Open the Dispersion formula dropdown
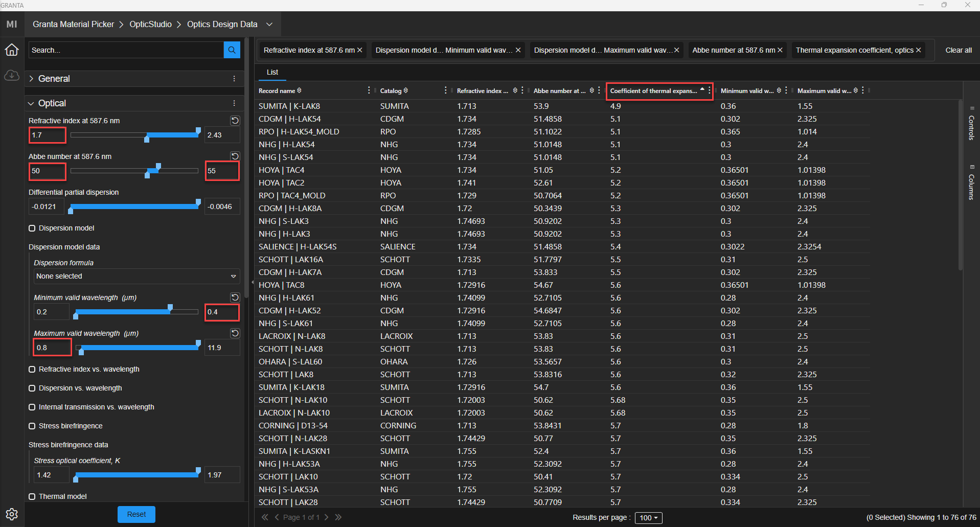The height and width of the screenshot is (527, 980). pyautogui.click(x=136, y=277)
